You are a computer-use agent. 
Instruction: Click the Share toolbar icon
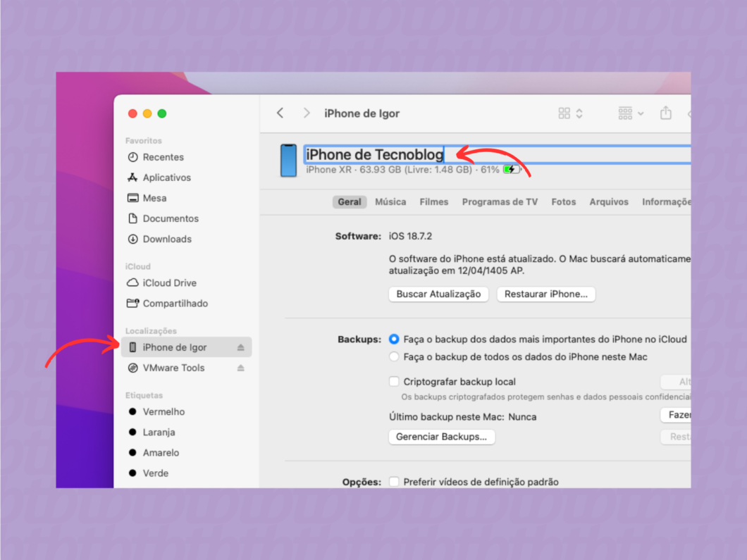(x=665, y=113)
